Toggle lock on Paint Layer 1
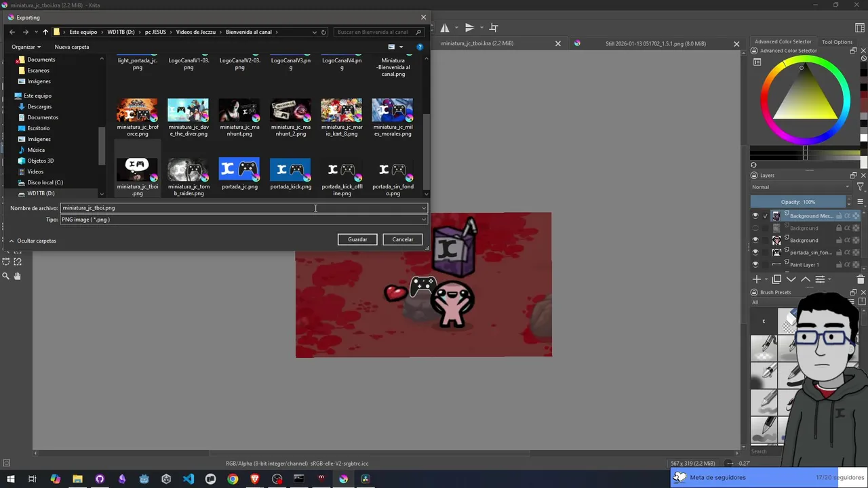Viewport: 868px width, 488px height. click(839, 264)
